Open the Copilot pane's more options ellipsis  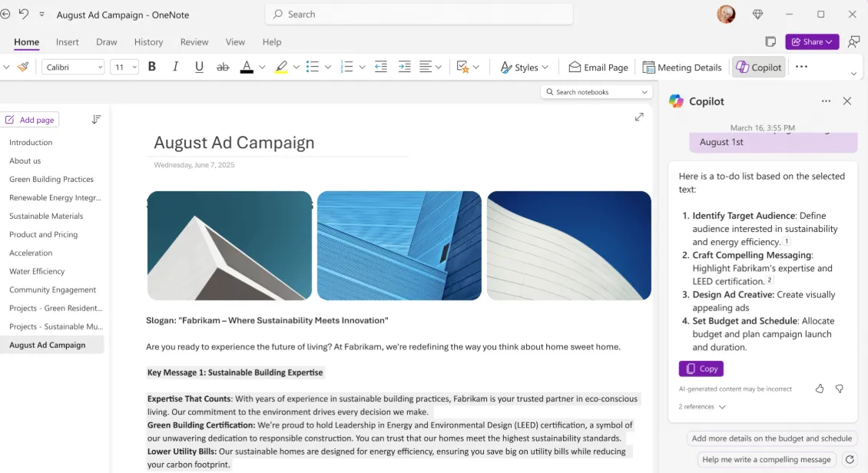(826, 101)
